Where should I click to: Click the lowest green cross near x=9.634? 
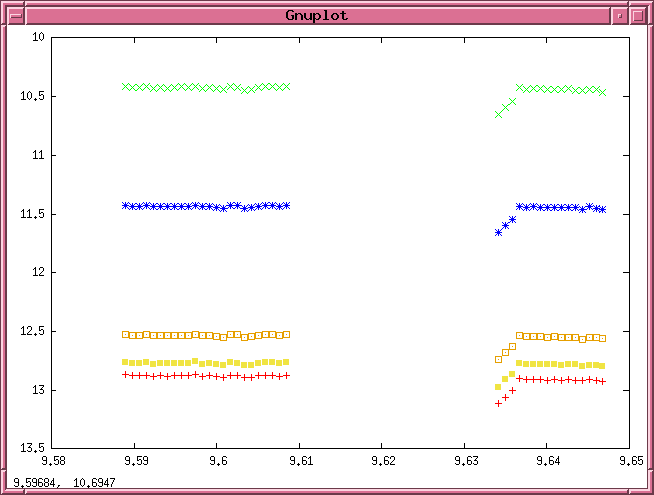click(x=499, y=114)
